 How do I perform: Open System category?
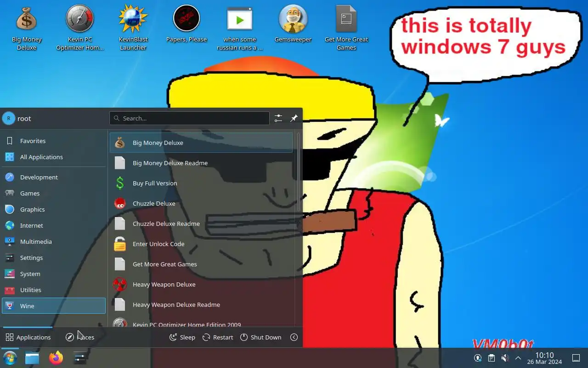tap(54, 274)
